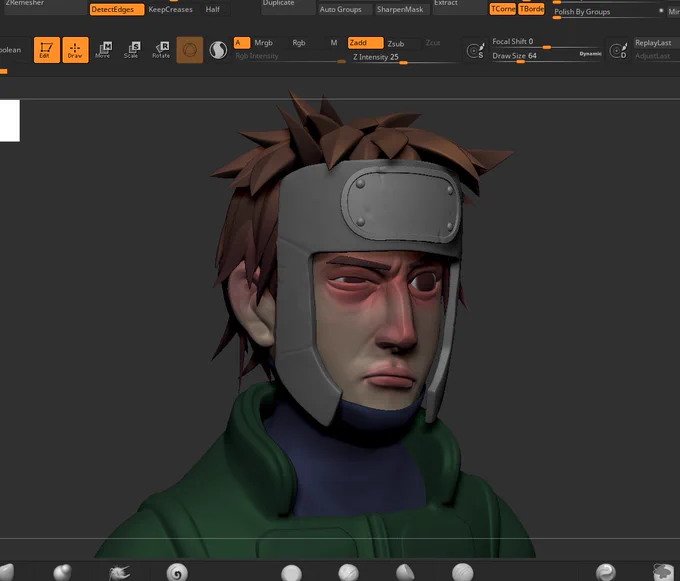Choose the sliced-sphere Trim brush icon
680x581 pixels.
click(405, 573)
